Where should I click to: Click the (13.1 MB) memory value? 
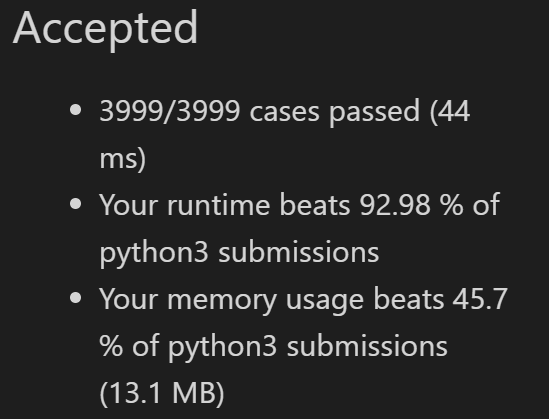tap(162, 393)
